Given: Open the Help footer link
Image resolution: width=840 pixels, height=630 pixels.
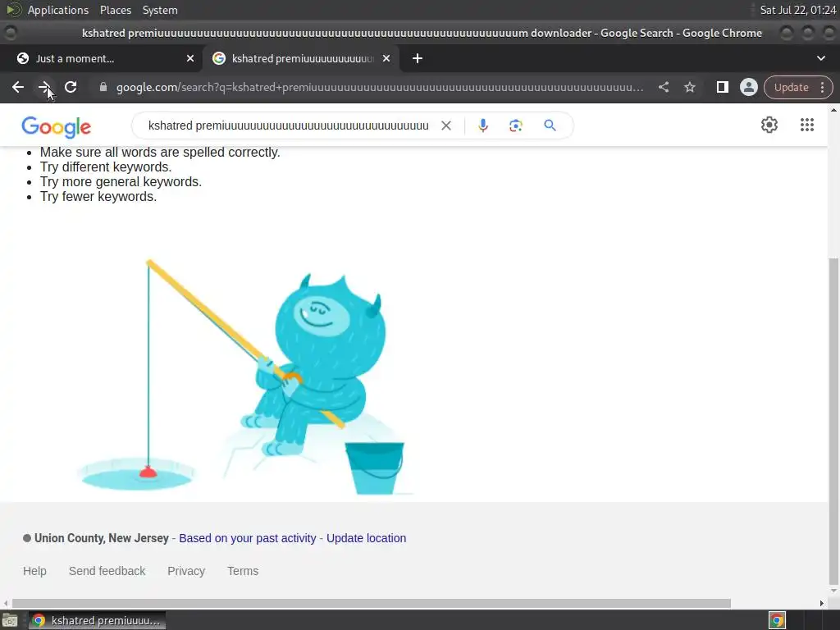Looking at the screenshot, I should tap(34, 571).
